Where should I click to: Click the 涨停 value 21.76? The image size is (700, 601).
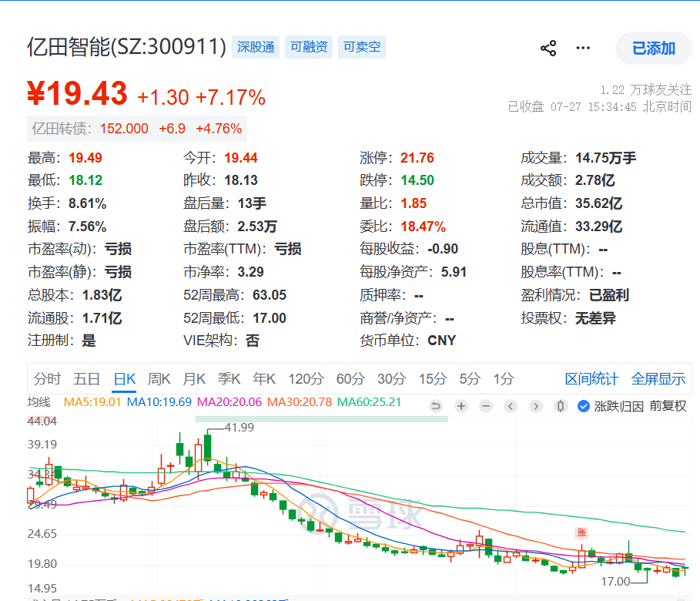coord(417,158)
